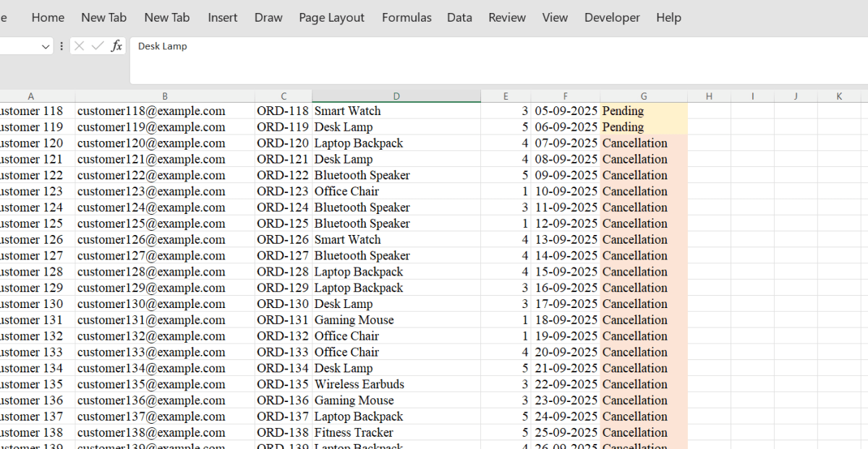This screenshot has width=868, height=449.
Task: Open the Review tab
Action: coord(507,17)
